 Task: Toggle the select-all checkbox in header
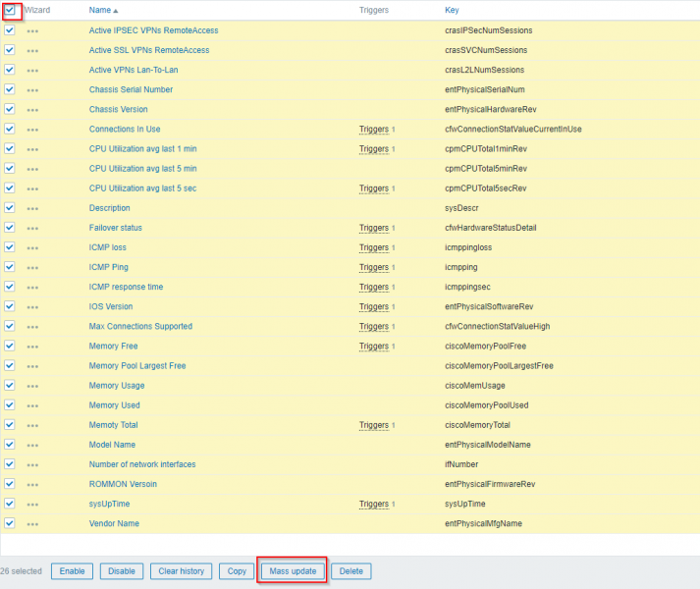(10, 10)
